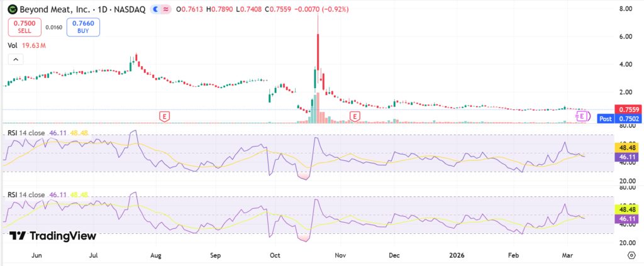Click the pink data-delay wave icon

pos(166,9)
